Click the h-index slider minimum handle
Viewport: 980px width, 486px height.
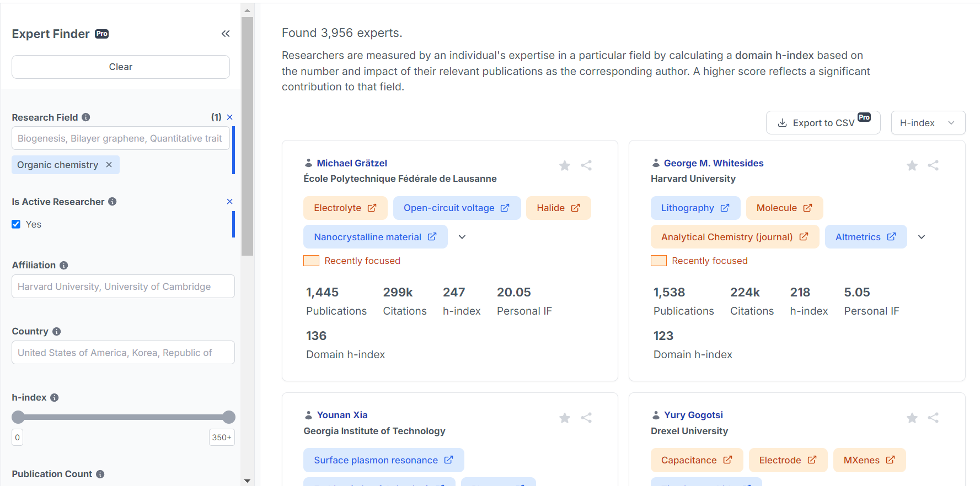pos(18,417)
